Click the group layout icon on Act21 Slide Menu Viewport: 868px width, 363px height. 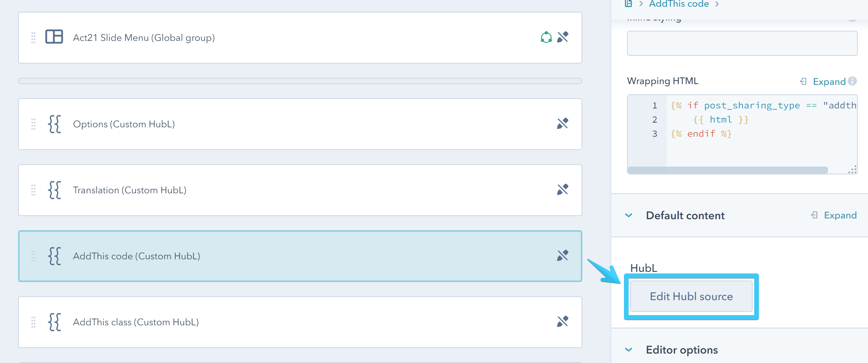[55, 37]
